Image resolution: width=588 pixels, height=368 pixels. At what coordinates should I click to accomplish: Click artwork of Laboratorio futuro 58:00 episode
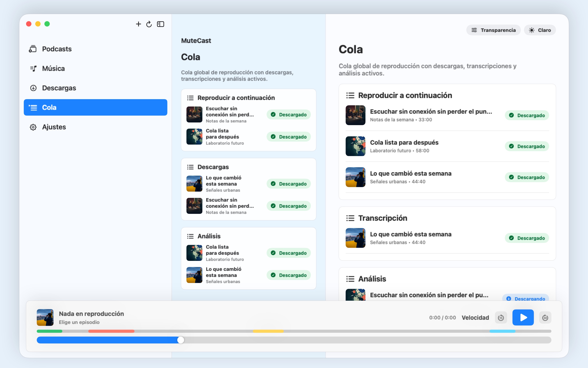pyautogui.click(x=355, y=146)
